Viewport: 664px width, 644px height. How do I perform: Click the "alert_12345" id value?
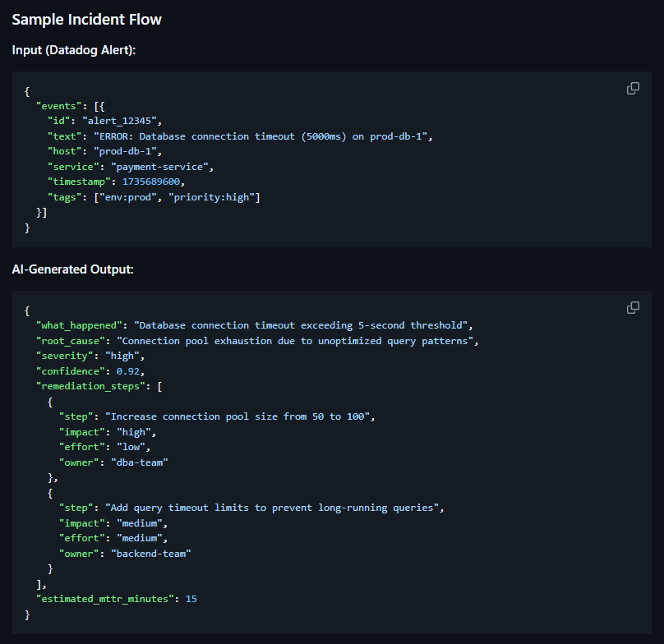coord(121,120)
